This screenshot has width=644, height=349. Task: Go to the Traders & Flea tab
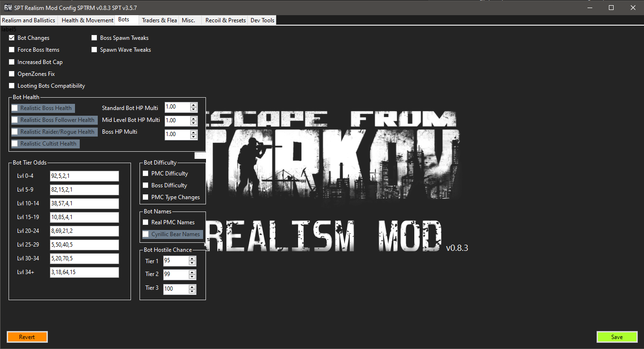tap(159, 20)
